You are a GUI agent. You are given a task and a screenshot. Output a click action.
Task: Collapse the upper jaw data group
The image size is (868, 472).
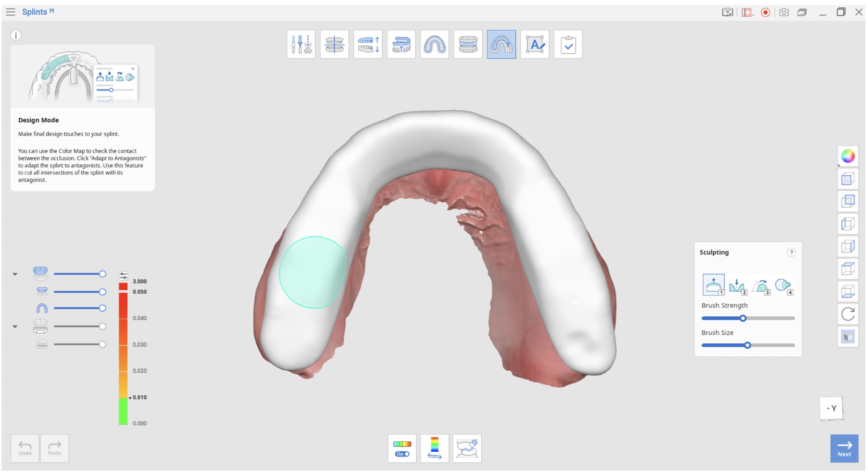(15, 274)
